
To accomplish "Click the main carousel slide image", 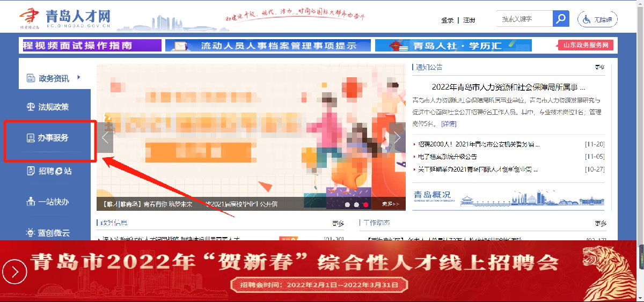I will [x=251, y=137].
